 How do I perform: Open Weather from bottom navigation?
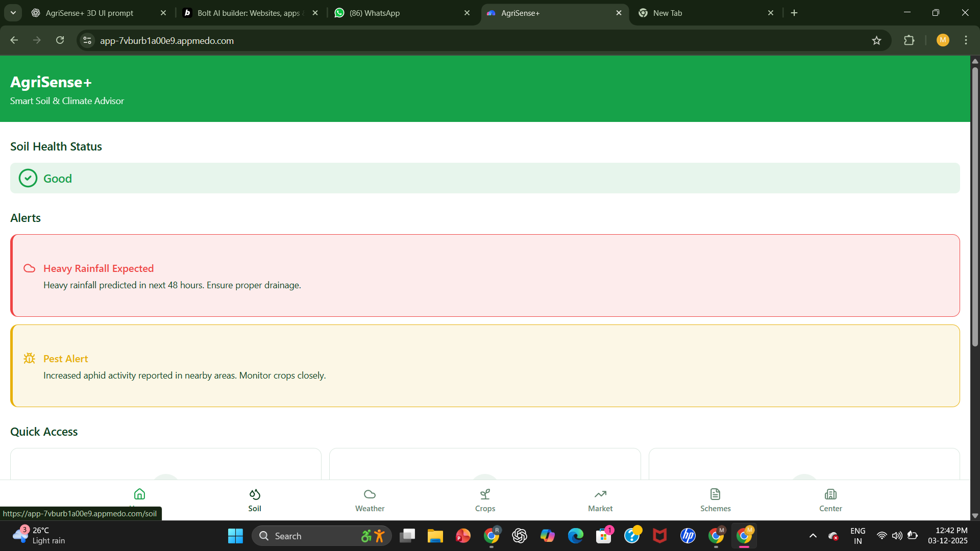(370, 500)
